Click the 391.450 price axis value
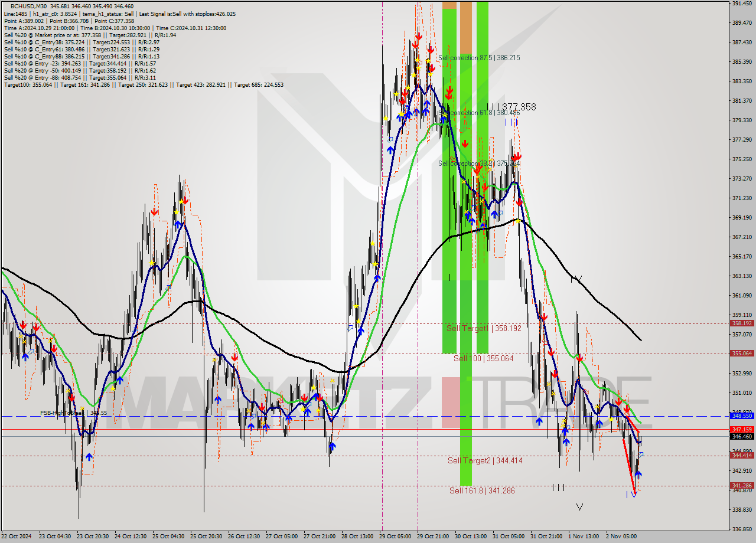 coord(741,4)
